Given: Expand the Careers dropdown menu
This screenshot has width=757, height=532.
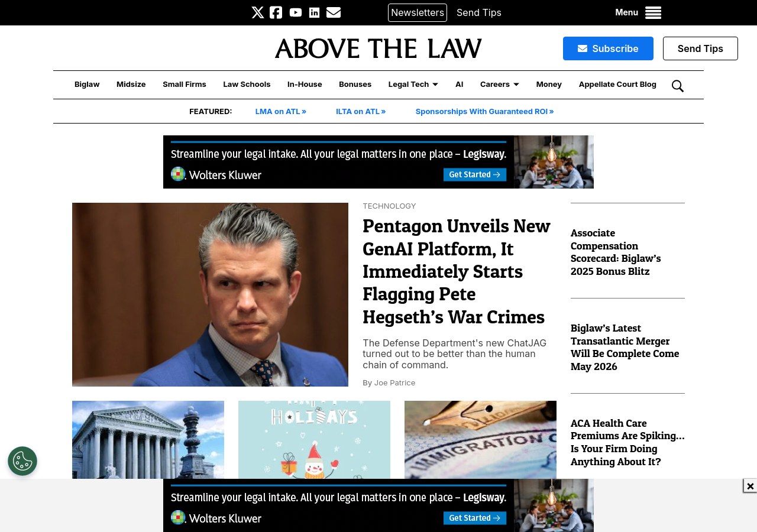Looking at the screenshot, I should (x=499, y=85).
